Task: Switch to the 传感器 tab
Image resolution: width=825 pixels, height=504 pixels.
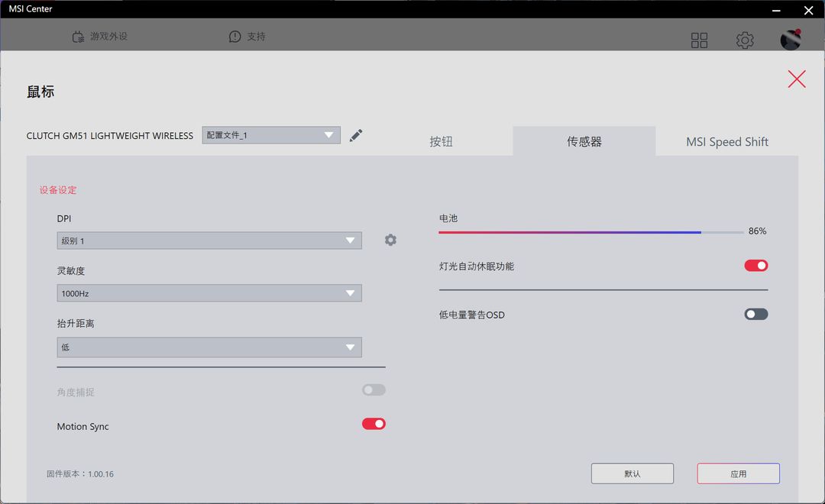Action: click(584, 141)
